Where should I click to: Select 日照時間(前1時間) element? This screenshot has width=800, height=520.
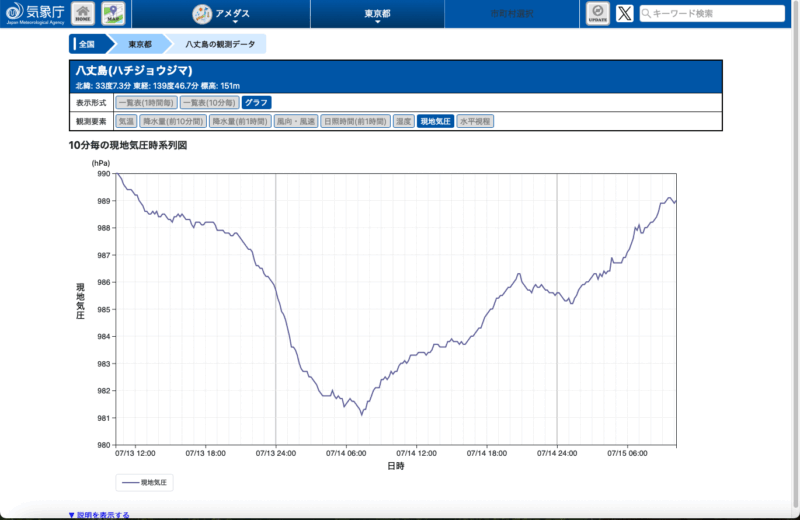tap(356, 121)
